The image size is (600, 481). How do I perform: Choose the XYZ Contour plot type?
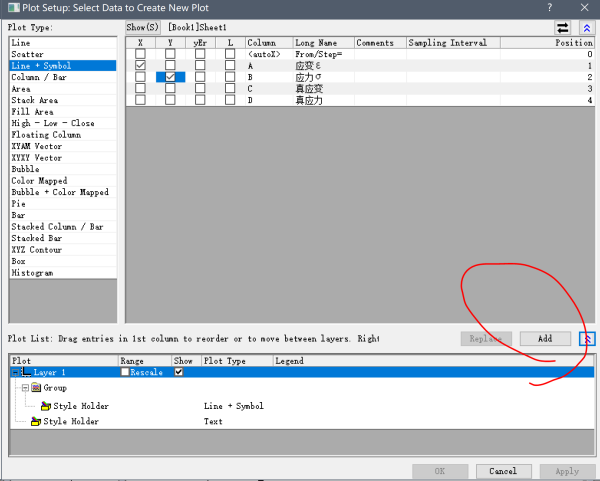pyautogui.click(x=63, y=249)
